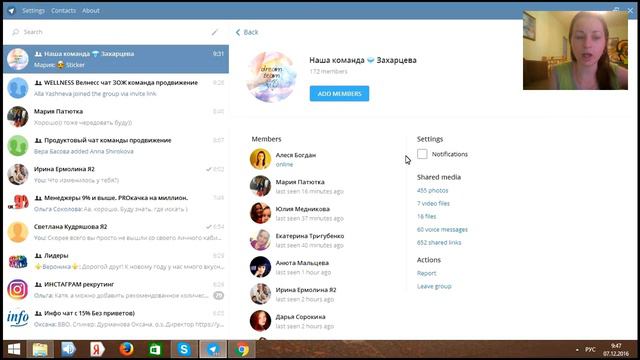Open Skype from the taskbar
The image size is (640, 360).
pos(184,349)
